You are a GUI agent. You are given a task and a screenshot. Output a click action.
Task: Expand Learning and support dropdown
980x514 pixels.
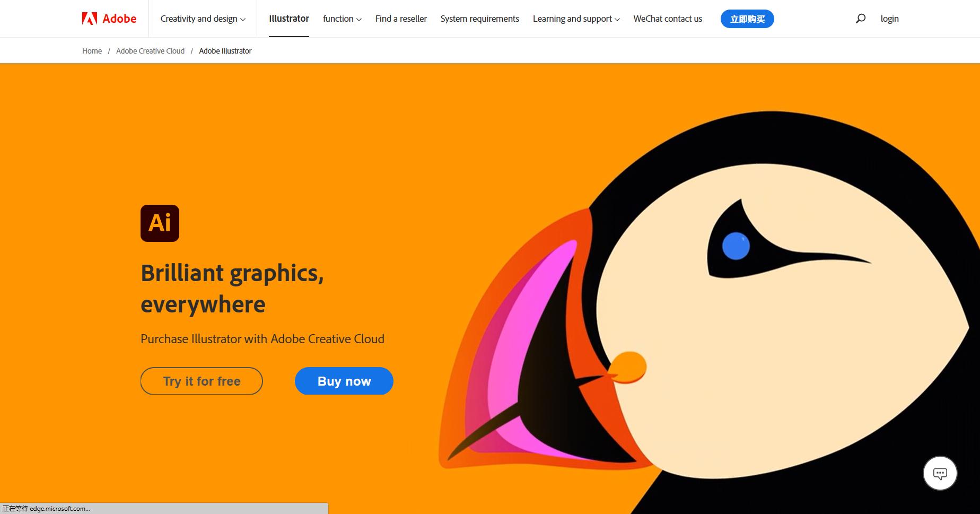(x=576, y=19)
